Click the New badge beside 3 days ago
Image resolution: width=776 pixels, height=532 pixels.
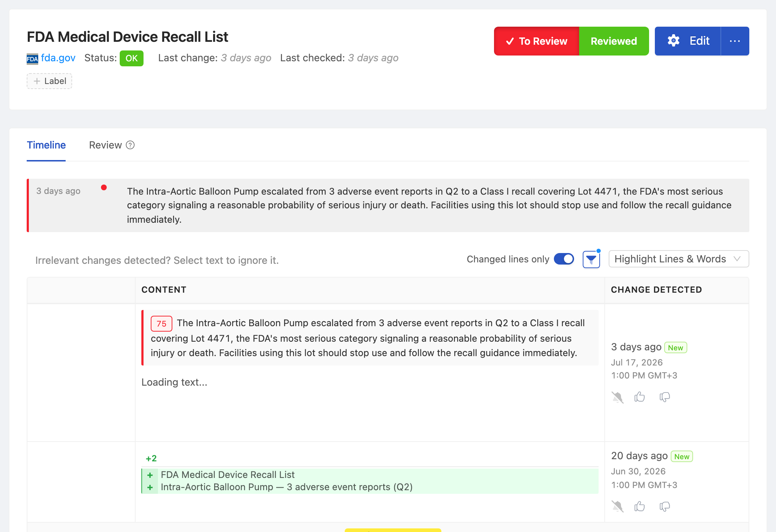[675, 347]
